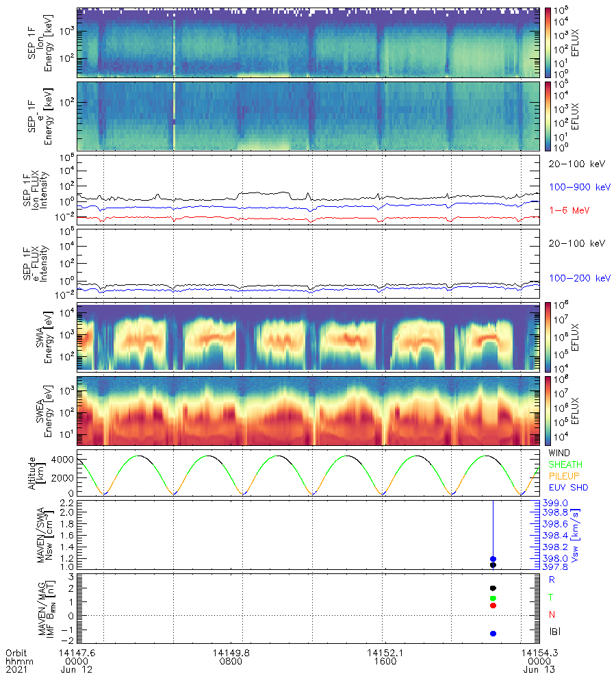Click the black dot in the Nsw panel
616x685 pixels.
pos(493,565)
